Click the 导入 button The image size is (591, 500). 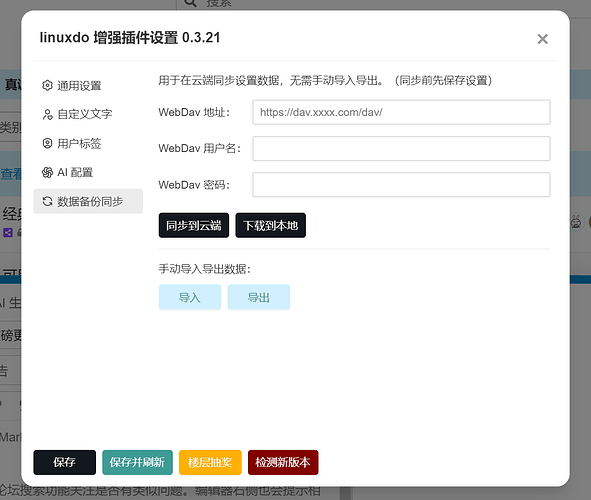[190, 297]
